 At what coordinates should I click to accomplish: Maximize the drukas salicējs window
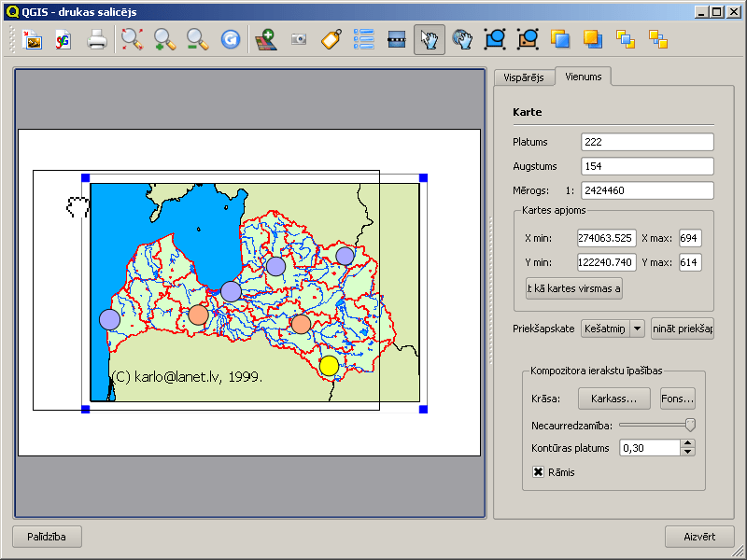716,12
